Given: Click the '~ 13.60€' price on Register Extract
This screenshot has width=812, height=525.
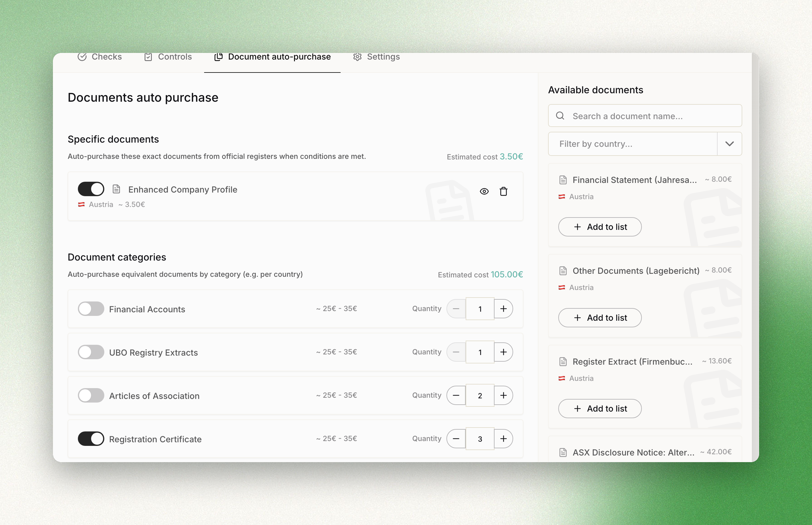Looking at the screenshot, I should (x=717, y=361).
